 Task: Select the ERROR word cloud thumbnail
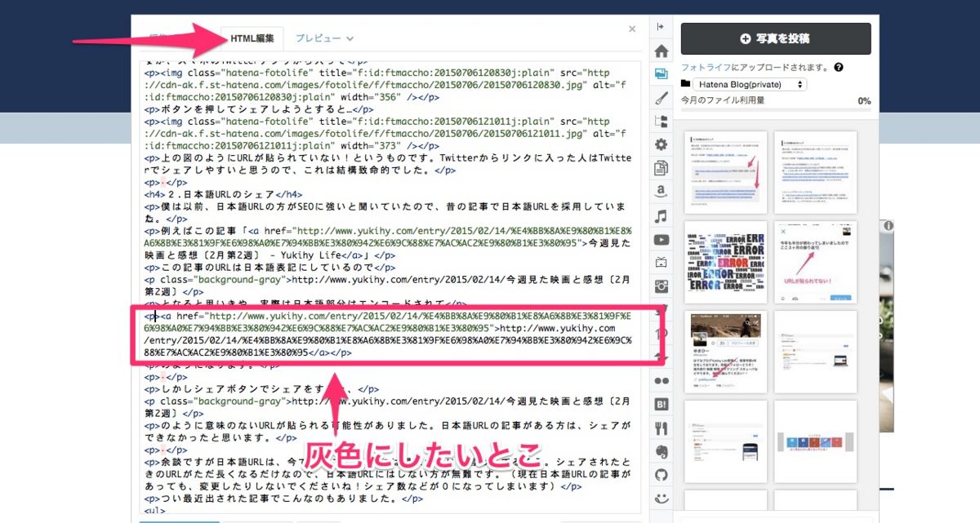coord(726,262)
